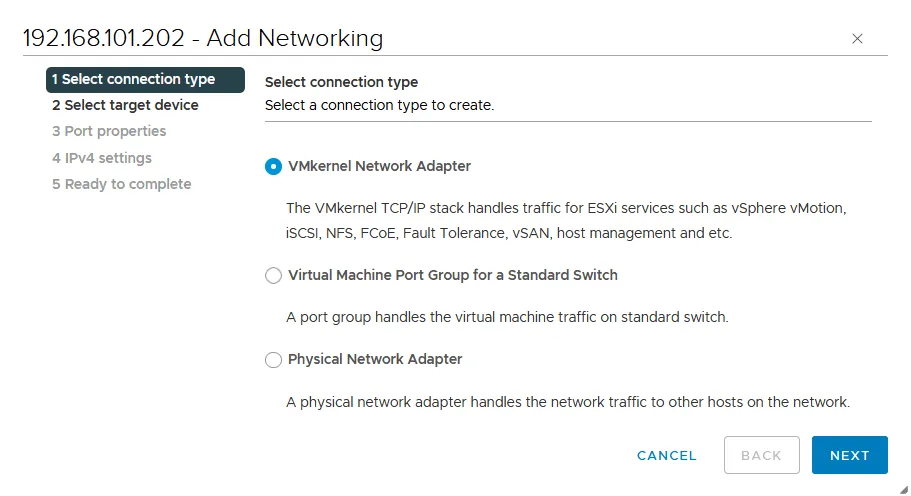This screenshot has height=496, width=911.
Task: Click the VMkernel TCP/IP stack description text
Action: point(565,221)
